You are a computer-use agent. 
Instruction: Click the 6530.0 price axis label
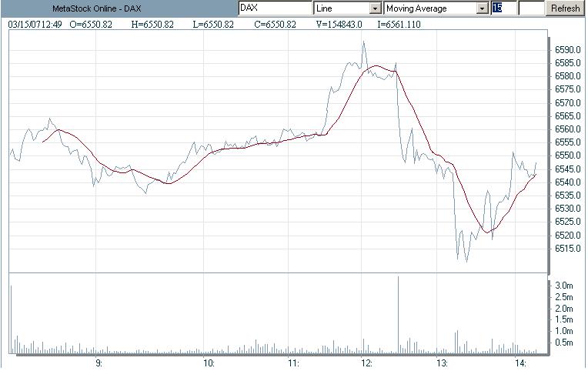(x=568, y=209)
